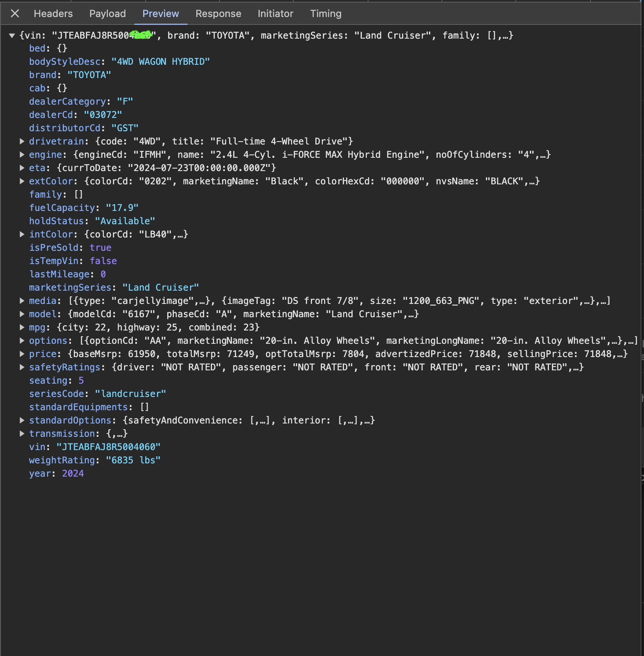Expand the safetyRatings object
644x656 pixels.
pos(22,367)
